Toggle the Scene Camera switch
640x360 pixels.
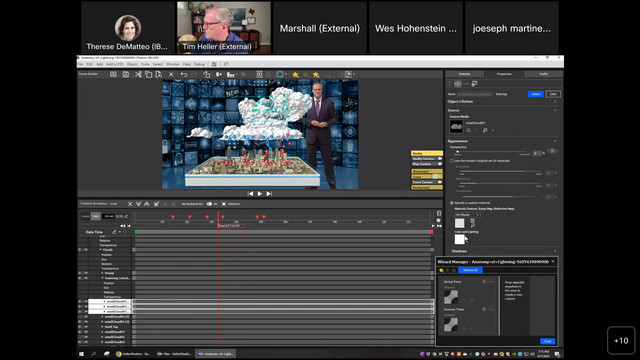[x=439, y=182]
